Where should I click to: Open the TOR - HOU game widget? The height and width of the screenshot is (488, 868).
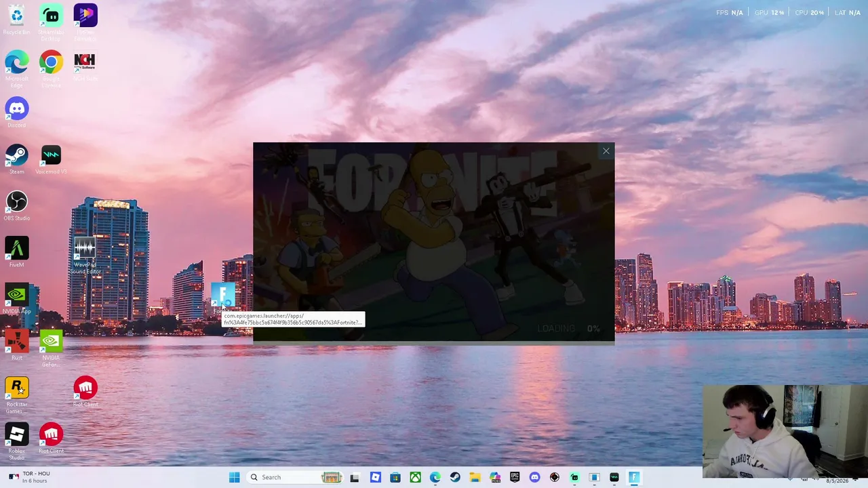tap(31, 477)
